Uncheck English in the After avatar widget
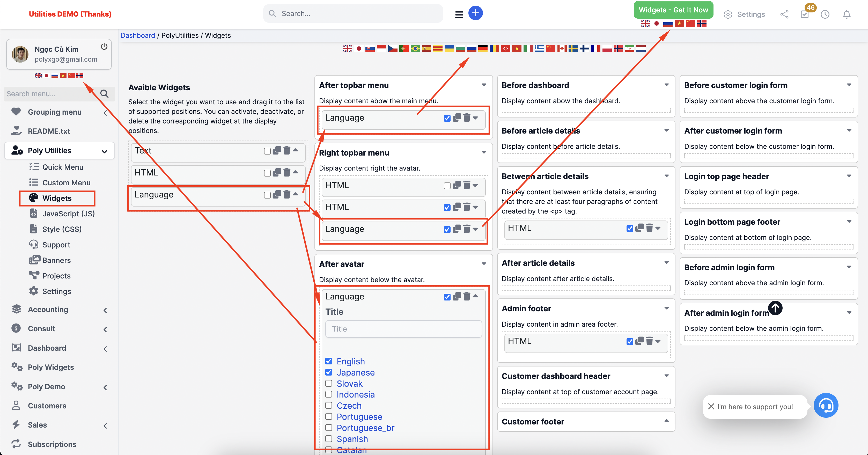868x455 pixels. (329, 361)
